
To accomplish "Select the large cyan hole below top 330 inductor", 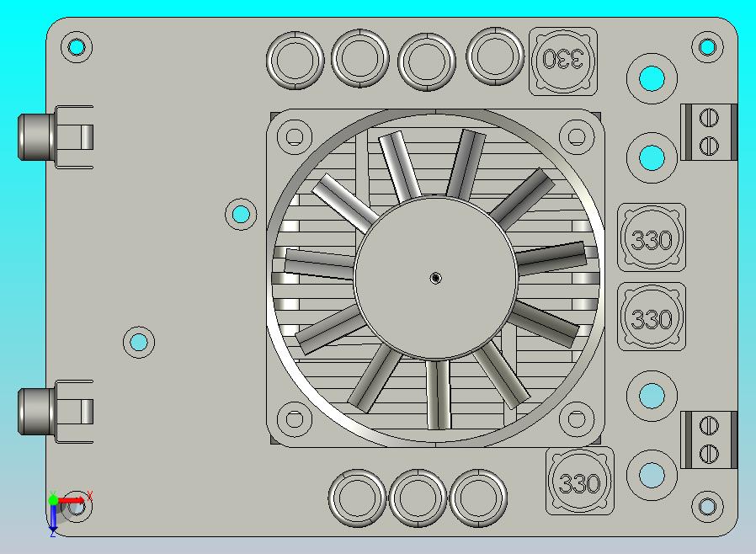I will click(652, 78).
